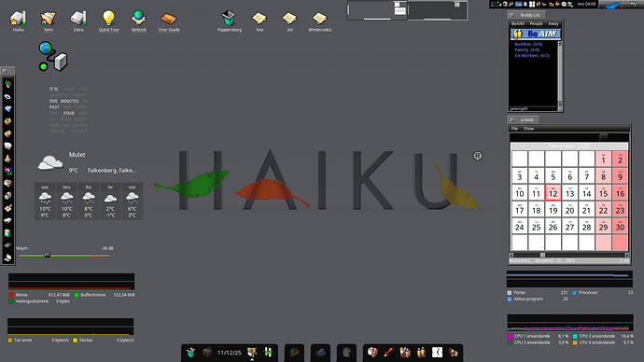Open the Extra disk icon
Viewport: 644px width, 362px height.
[x=78, y=18]
